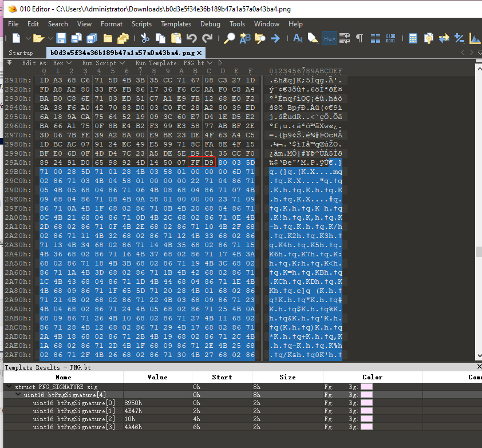Toggle the Hex view mode button

(329, 38)
